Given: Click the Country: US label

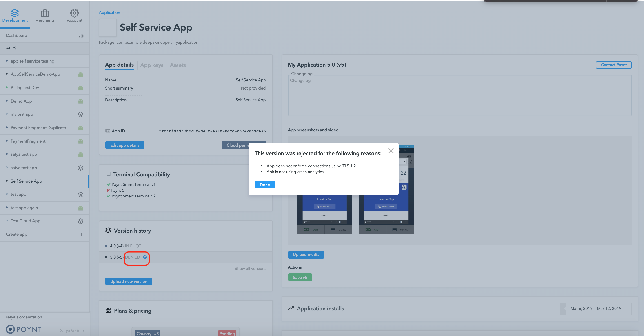Looking at the screenshot, I should click(147, 333).
